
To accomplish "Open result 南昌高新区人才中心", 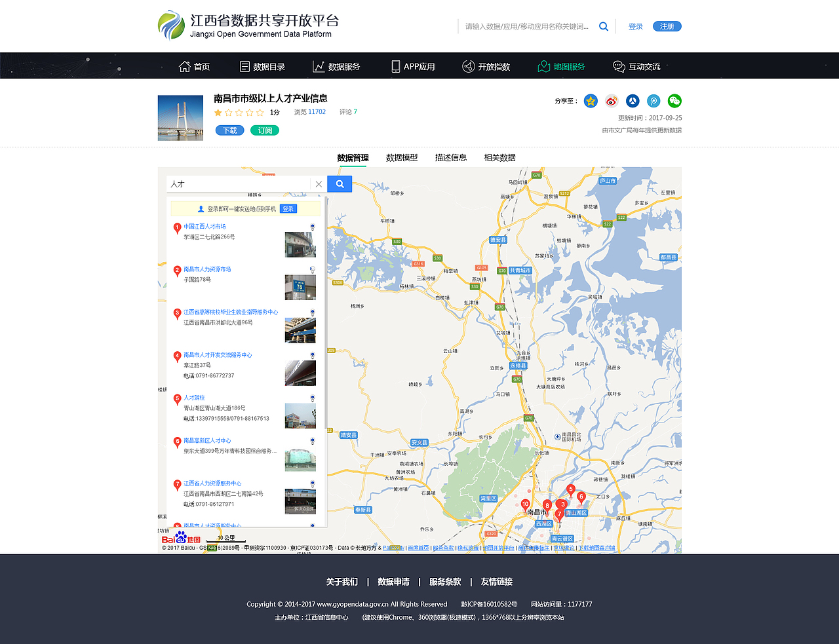I will (207, 441).
